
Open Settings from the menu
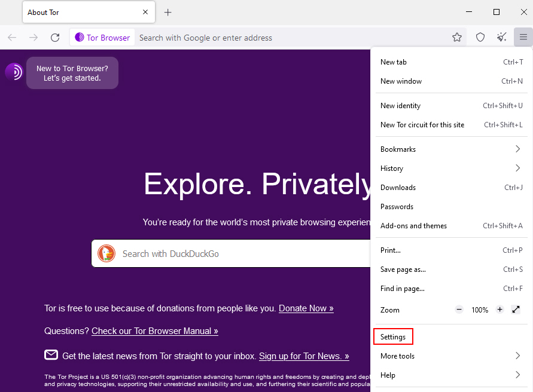(393, 336)
